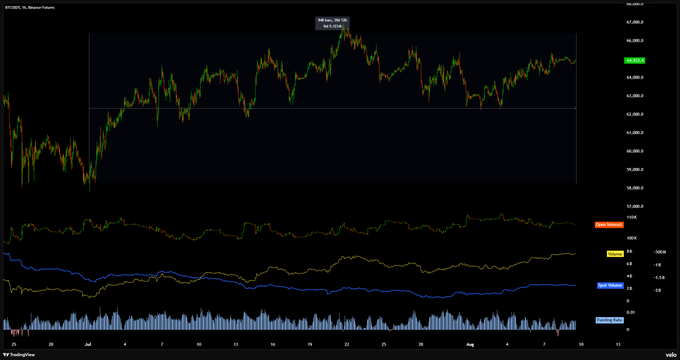Click the horizontal measurement line's right arrow end

point(575,108)
